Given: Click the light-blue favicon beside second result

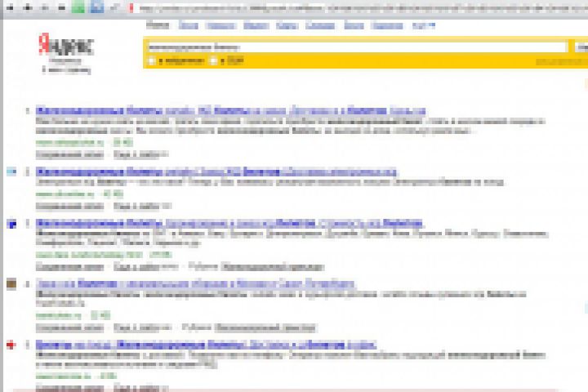Looking at the screenshot, I should pos(11,171).
